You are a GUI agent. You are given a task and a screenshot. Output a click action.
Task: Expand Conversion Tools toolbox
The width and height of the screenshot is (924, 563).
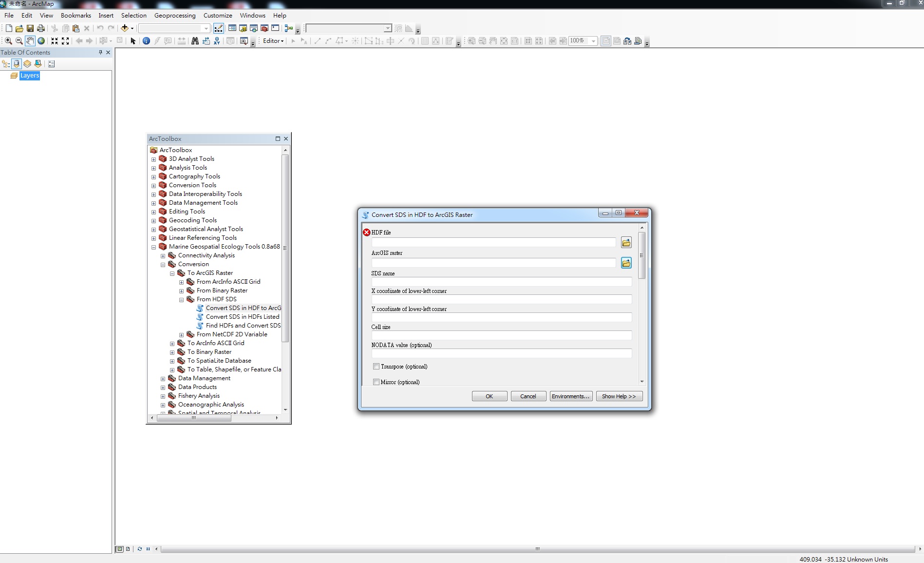[x=153, y=186]
